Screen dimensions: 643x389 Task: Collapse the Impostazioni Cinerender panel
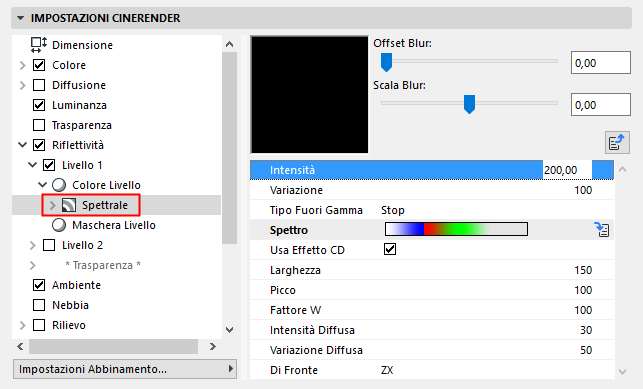pos(20,18)
